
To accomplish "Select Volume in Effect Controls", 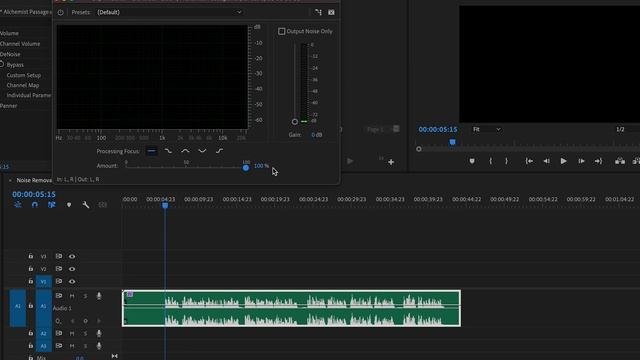I will (9, 33).
